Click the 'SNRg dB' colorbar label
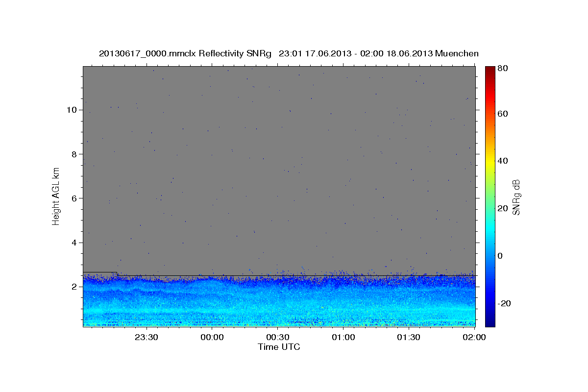588x392 pixels. [516, 197]
